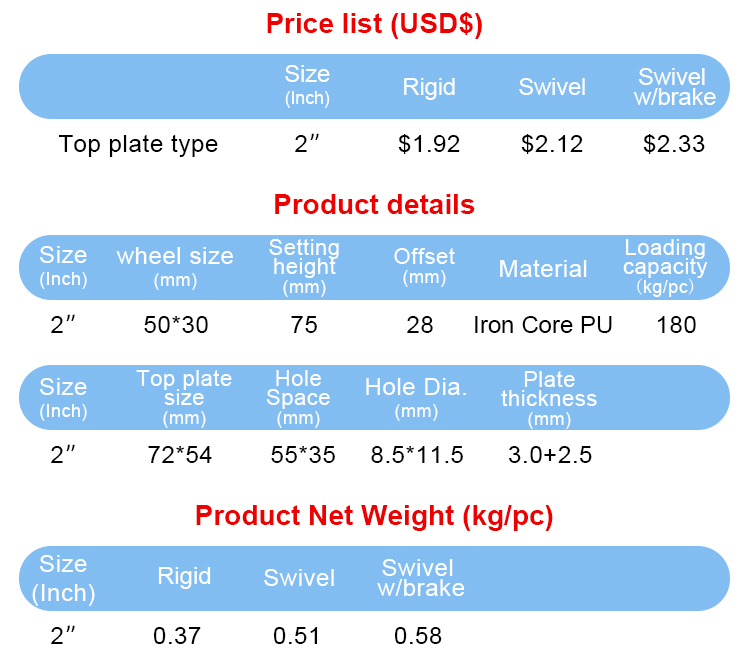Click the "Offset (mm)" column header
Screen dimensions: 750x672
point(424,265)
